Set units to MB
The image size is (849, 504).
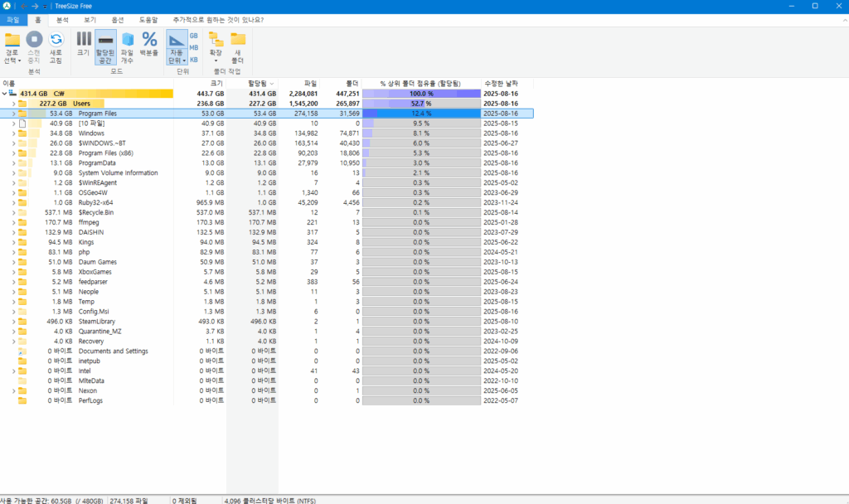193,47
